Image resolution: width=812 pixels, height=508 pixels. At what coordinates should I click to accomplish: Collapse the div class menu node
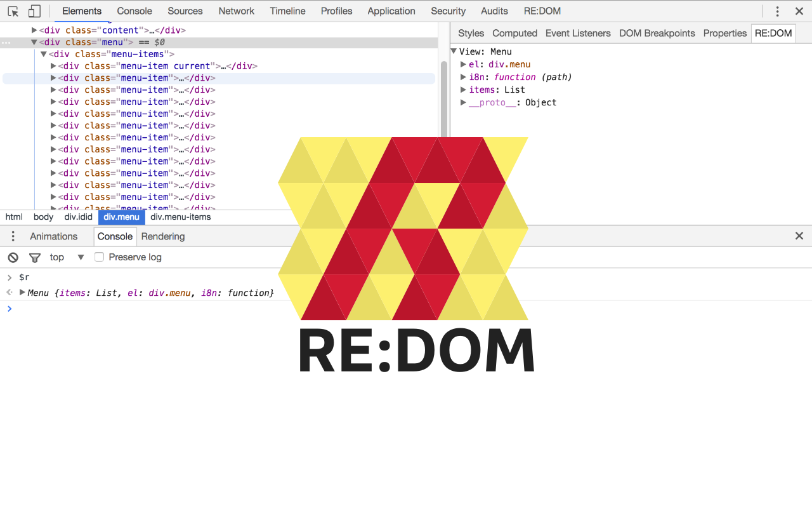coord(34,43)
